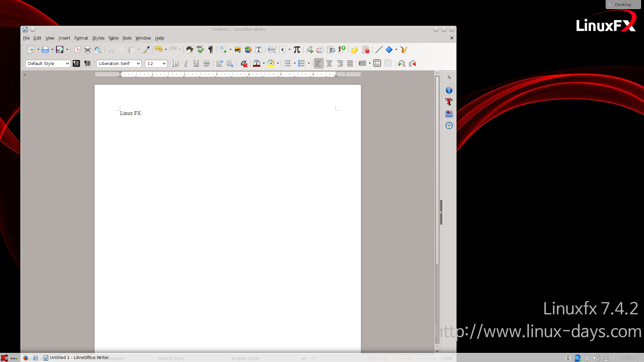Click the Clone Formatting paintbrush icon
This screenshot has width=644, height=362.
coord(146,50)
